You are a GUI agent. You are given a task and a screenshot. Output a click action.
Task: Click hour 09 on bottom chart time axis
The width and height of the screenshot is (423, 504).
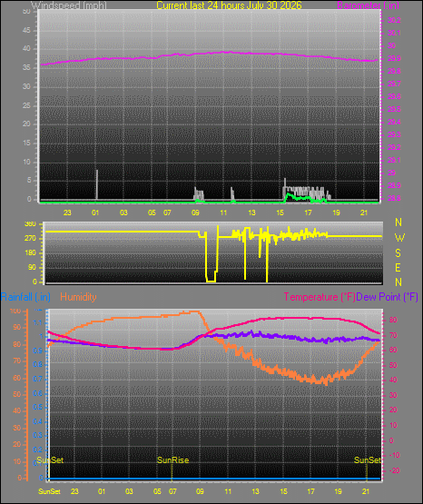pyautogui.click(x=200, y=491)
